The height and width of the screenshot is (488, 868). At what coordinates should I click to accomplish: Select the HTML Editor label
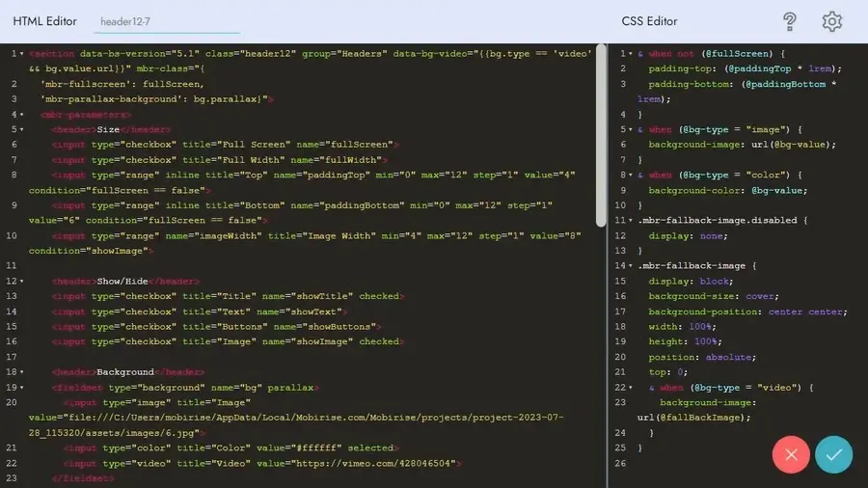(x=44, y=21)
